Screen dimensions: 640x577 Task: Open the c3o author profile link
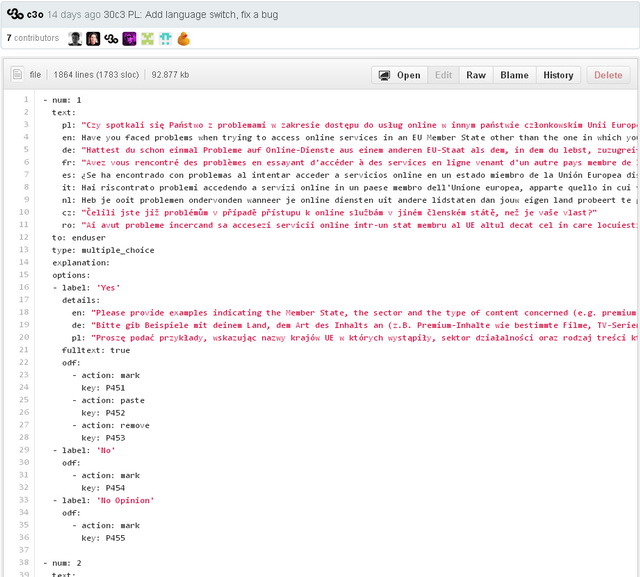(x=35, y=15)
